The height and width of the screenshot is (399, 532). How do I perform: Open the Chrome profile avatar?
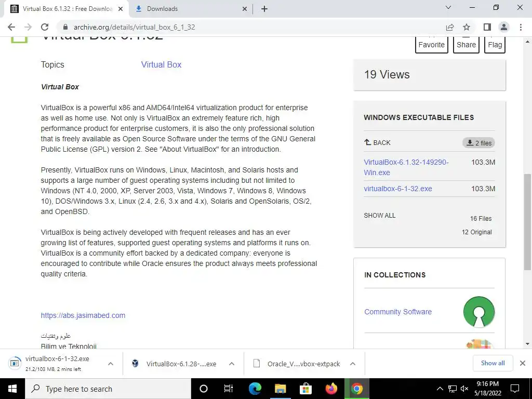[504, 27]
